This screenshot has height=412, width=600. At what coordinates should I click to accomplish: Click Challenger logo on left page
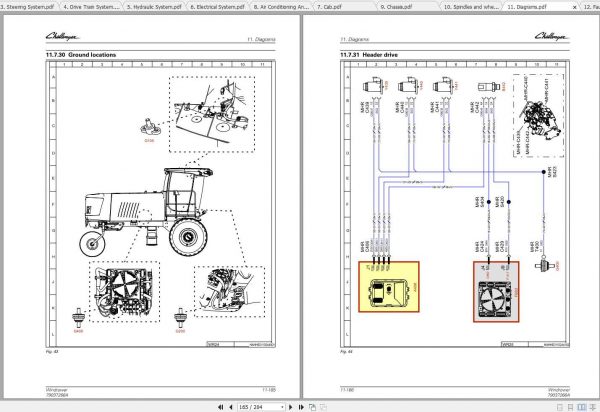click(63, 36)
